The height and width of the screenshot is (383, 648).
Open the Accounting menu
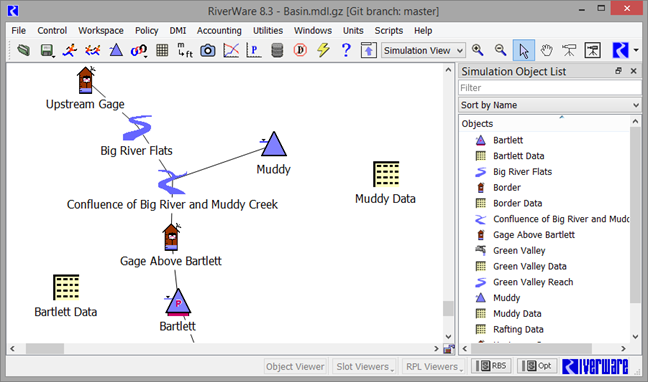(x=219, y=31)
